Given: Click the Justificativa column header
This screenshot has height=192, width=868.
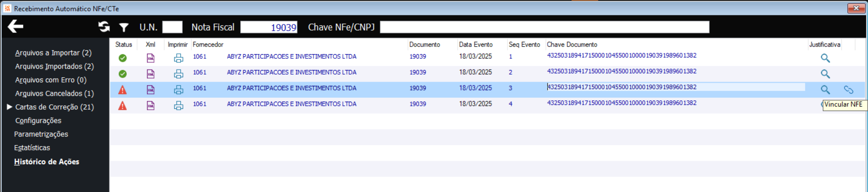Looking at the screenshot, I should click(x=825, y=45).
